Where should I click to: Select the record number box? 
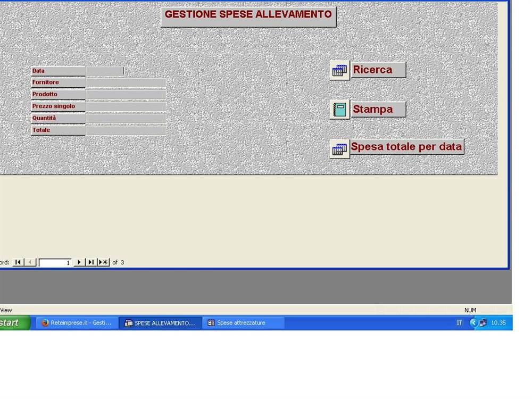click(56, 262)
